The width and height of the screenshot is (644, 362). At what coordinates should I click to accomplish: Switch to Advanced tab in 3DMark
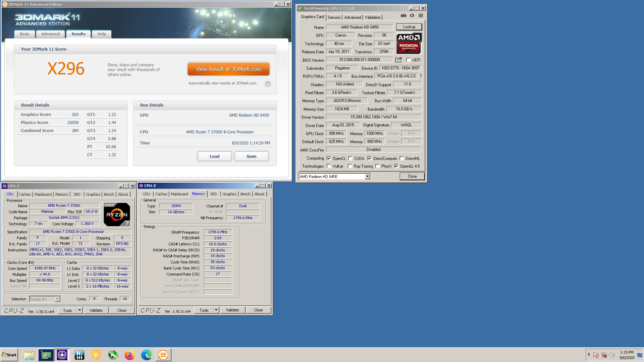50,34
